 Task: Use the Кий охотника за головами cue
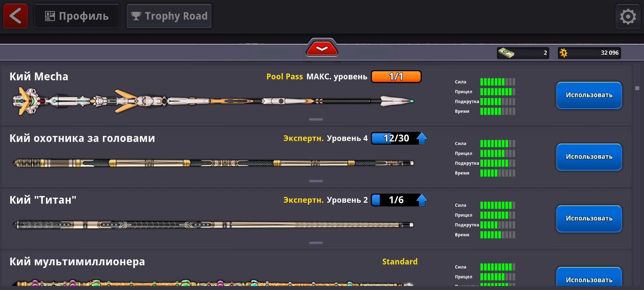[x=589, y=157]
